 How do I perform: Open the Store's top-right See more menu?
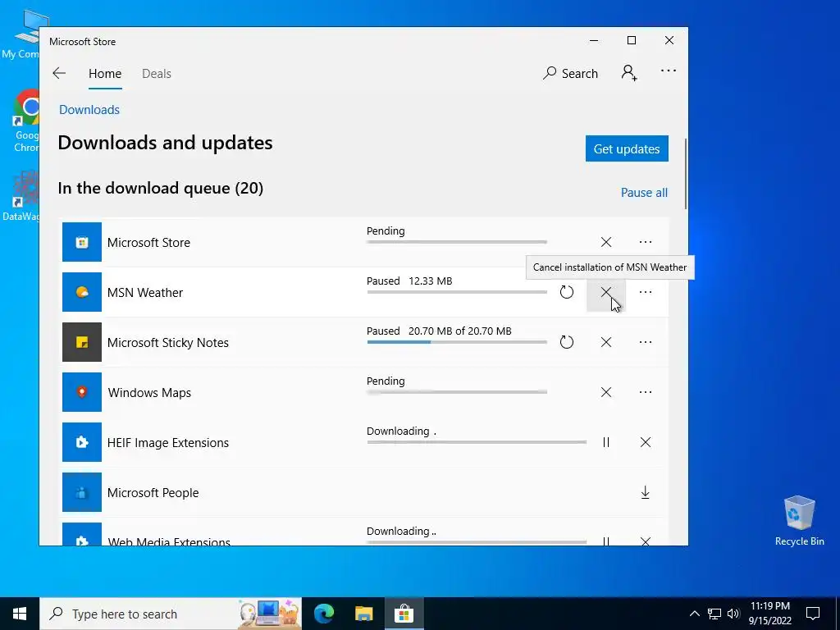tap(668, 71)
